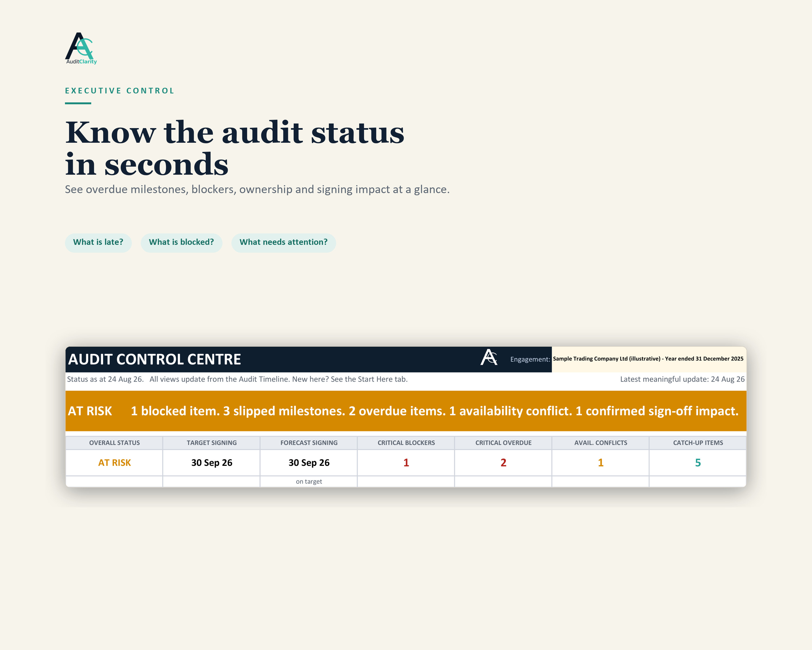The image size is (812, 650).
Task: Click the 'Know the audit status in seconds' headline
Action: pyautogui.click(x=234, y=148)
